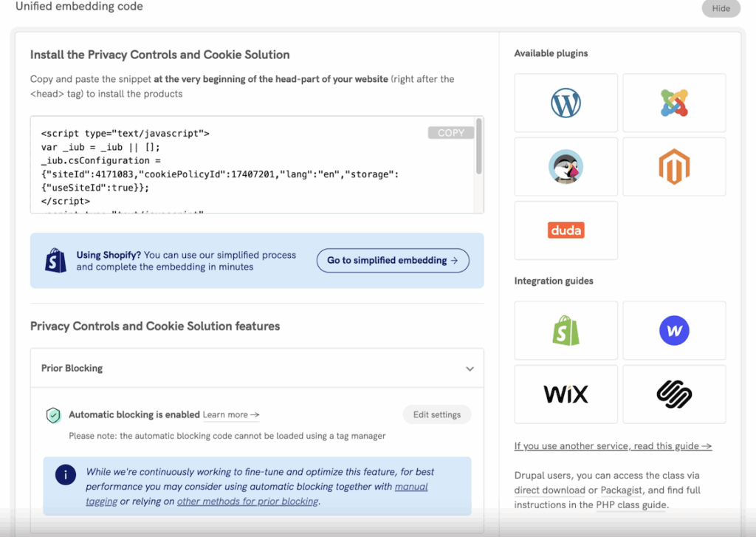Open the manual tagging link
The image size is (756, 537).
(411, 487)
